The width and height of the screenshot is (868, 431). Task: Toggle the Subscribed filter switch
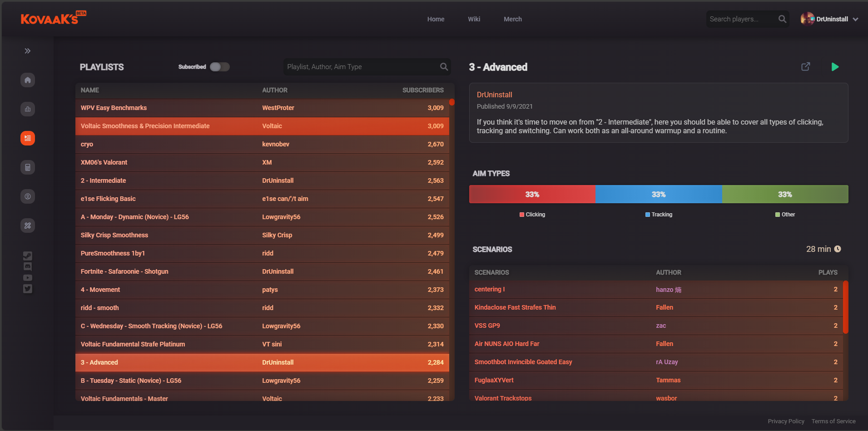point(220,67)
